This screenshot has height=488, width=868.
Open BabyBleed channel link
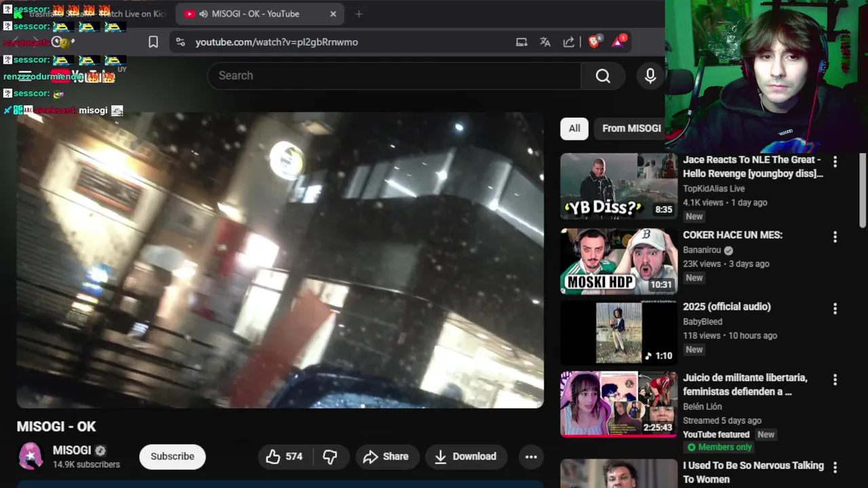point(703,321)
